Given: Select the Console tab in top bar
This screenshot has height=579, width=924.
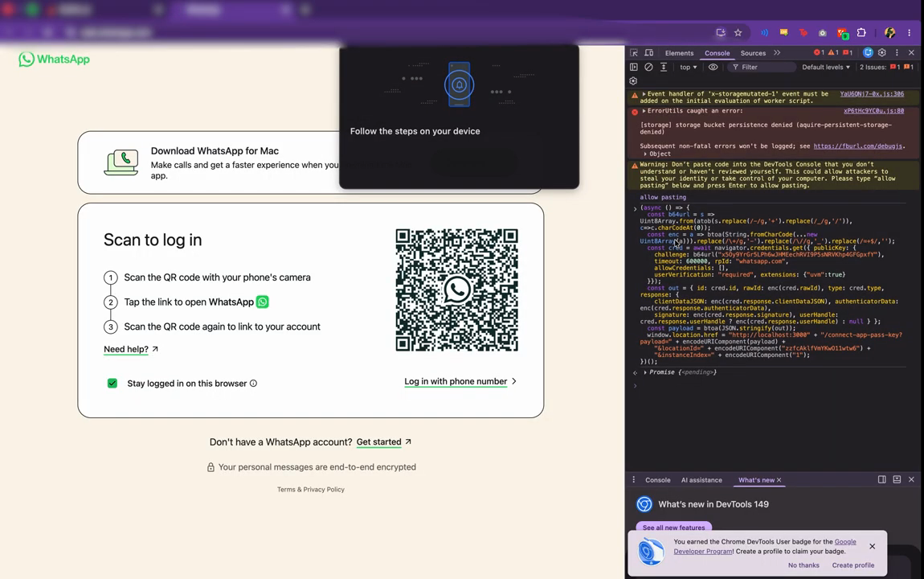Looking at the screenshot, I should [718, 53].
